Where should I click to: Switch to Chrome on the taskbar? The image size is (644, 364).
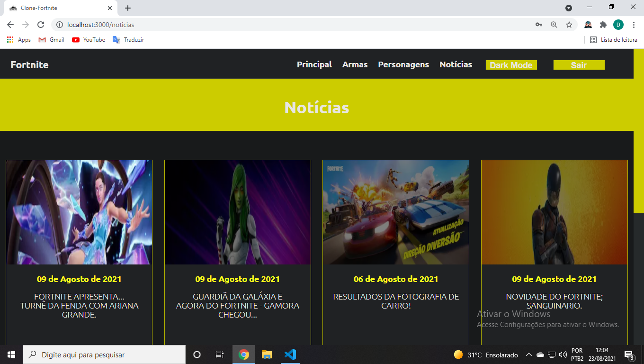click(244, 355)
